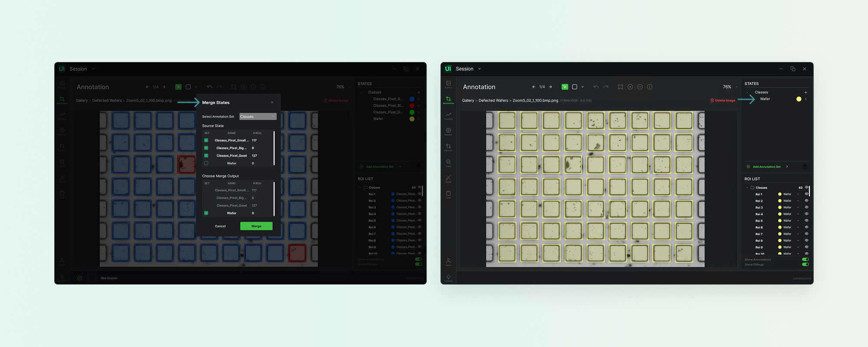Select Roi 4 row in right ROI list
The height and width of the screenshot is (347, 868).
[x=777, y=214]
